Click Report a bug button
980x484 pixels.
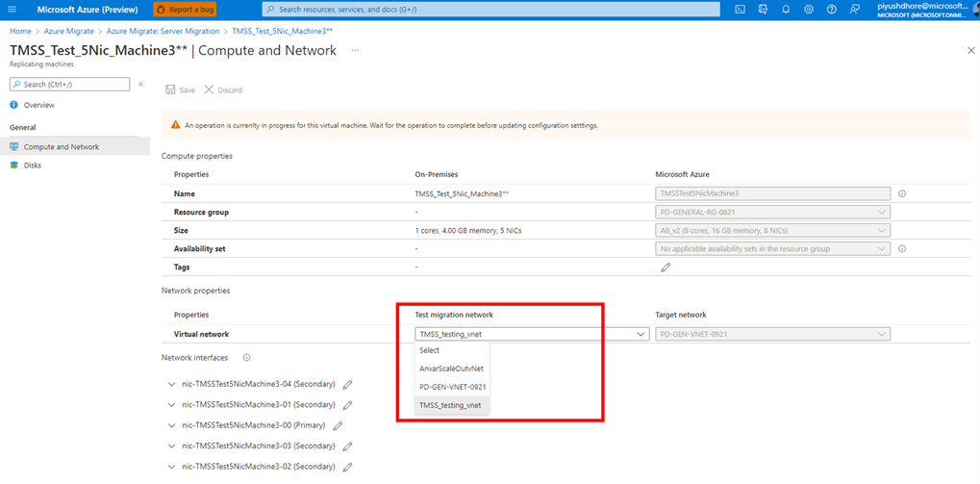click(x=185, y=10)
